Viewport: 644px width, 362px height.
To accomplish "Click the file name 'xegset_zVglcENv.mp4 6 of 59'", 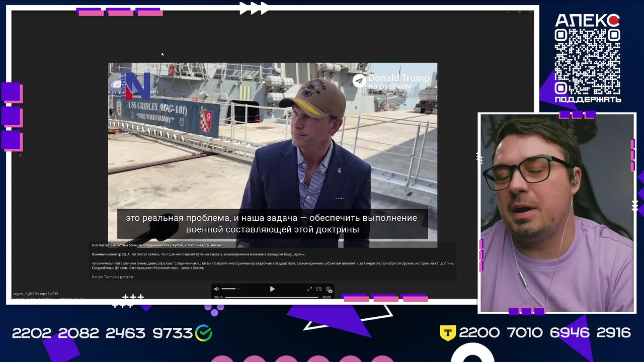I will coord(36,293).
